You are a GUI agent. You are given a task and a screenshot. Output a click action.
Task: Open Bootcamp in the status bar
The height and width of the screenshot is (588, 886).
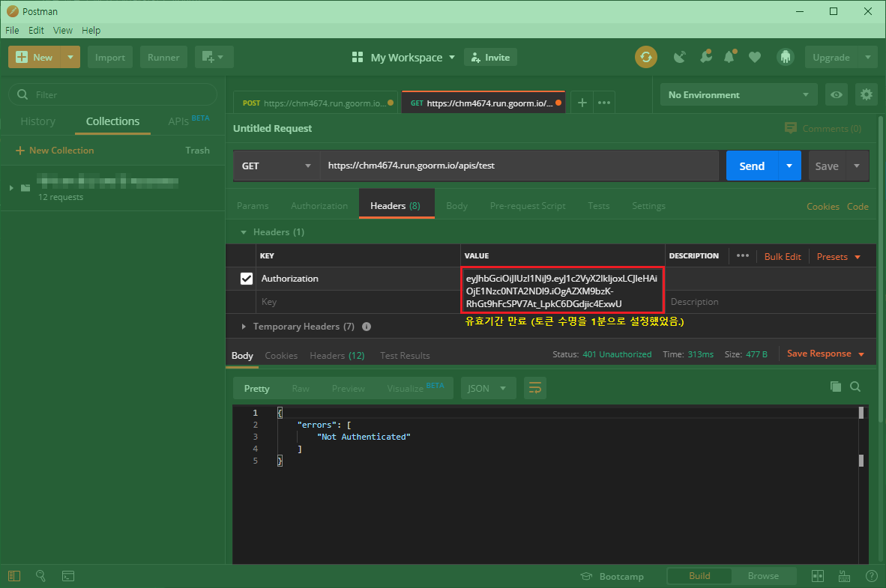pyautogui.click(x=612, y=576)
